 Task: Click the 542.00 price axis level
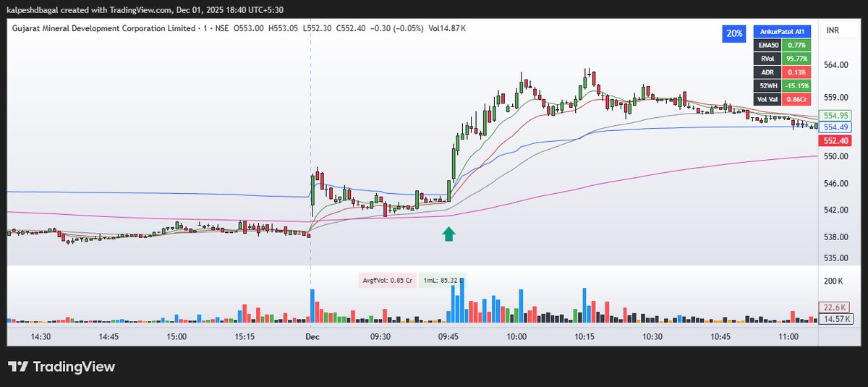coord(835,210)
